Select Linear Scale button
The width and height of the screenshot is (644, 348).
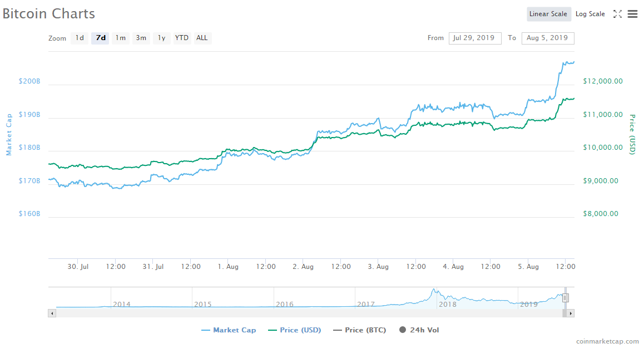548,14
